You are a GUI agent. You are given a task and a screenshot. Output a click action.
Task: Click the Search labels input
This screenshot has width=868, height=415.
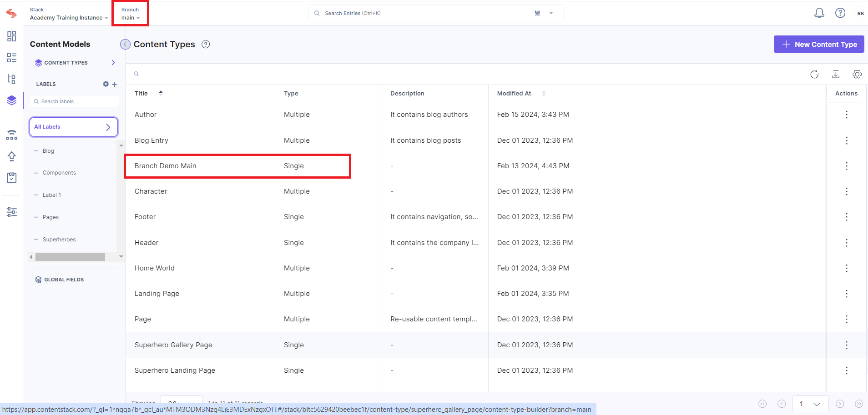(74, 101)
